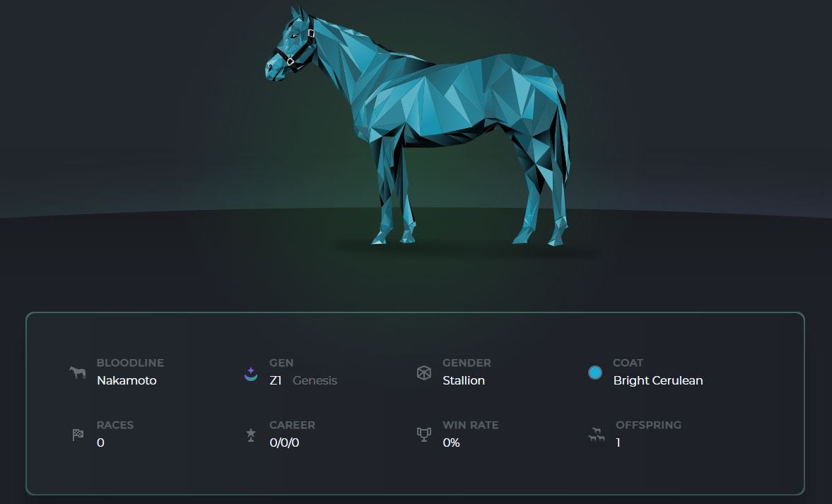Click the Races count value
Viewport: 832px width, 504px height.
(101, 443)
